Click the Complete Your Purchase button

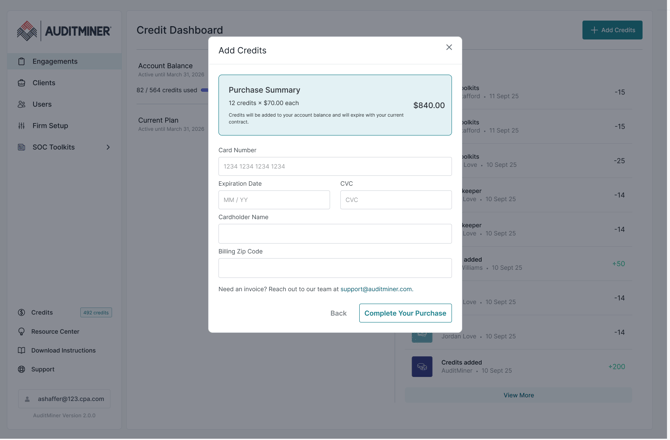(x=405, y=314)
